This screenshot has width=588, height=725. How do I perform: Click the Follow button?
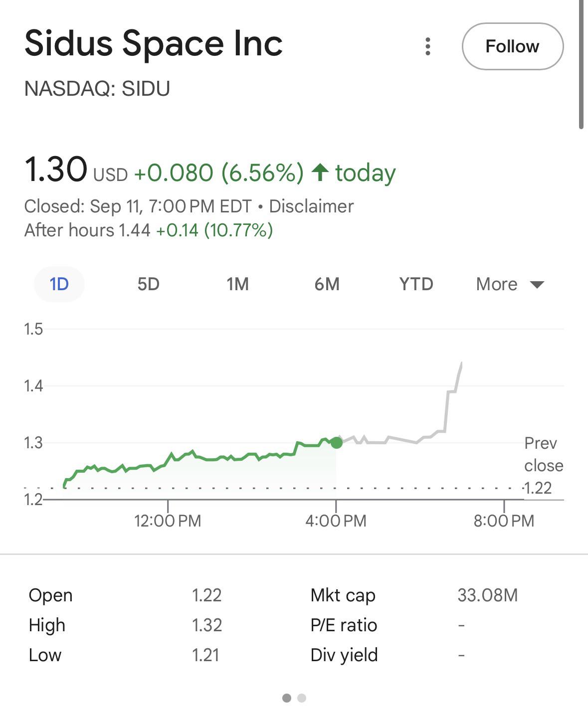[x=512, y=46]
